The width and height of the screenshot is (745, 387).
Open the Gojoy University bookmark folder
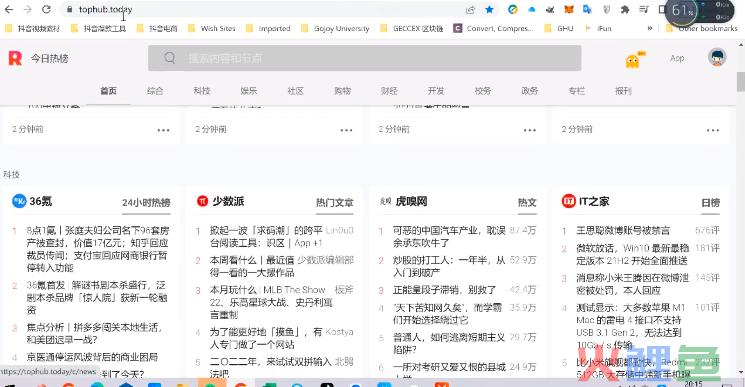pyautogui.click(x=335, y=28)
